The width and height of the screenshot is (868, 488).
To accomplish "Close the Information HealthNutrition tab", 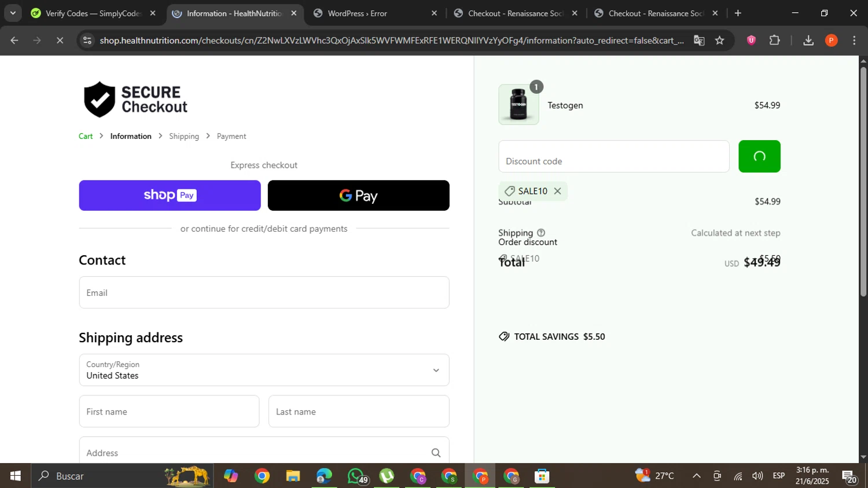I will click(293, 13).
